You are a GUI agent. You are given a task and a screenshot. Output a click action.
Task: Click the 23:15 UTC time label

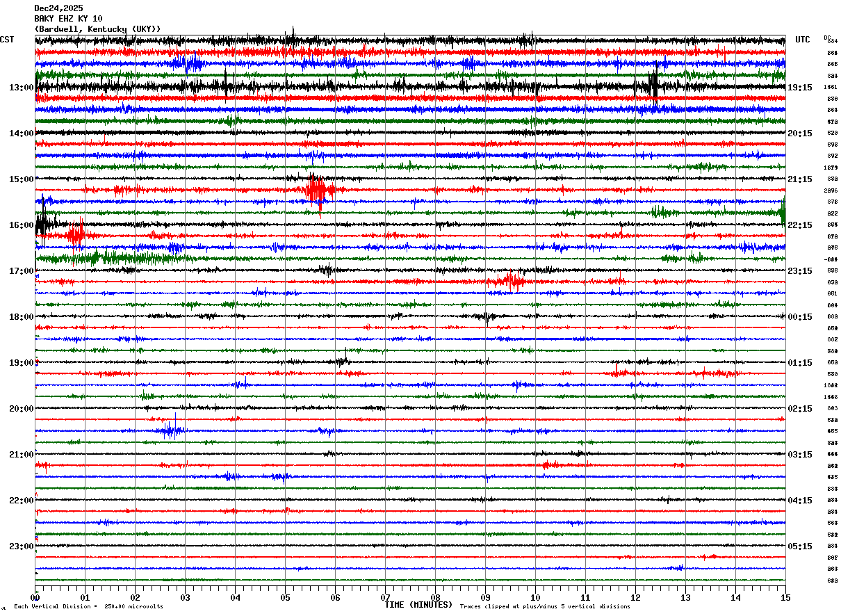coord(799,271)
